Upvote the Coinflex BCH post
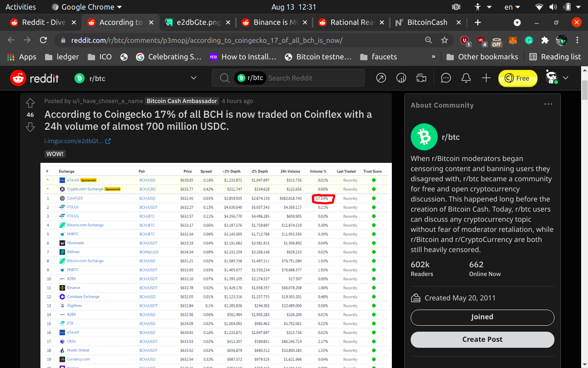 pos(30,103)
